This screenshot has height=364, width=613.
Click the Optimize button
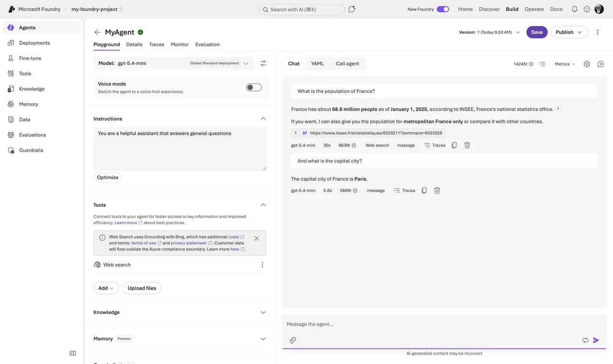click(x=108, y=177)
